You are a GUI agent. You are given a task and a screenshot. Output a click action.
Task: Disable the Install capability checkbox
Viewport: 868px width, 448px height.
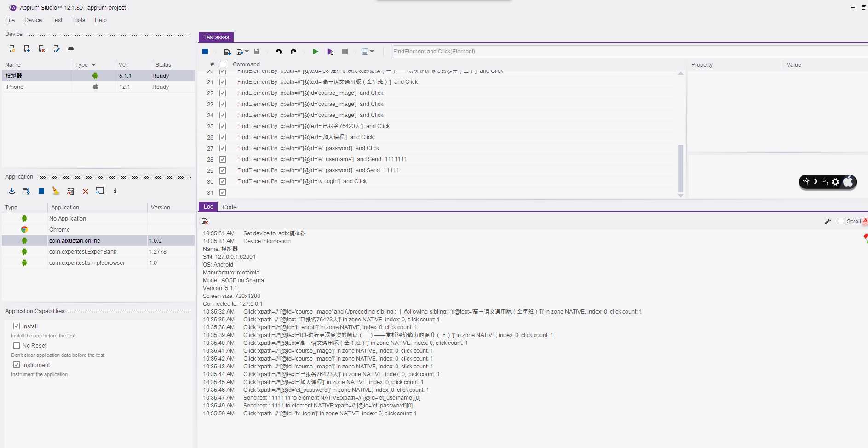point(17,326)
